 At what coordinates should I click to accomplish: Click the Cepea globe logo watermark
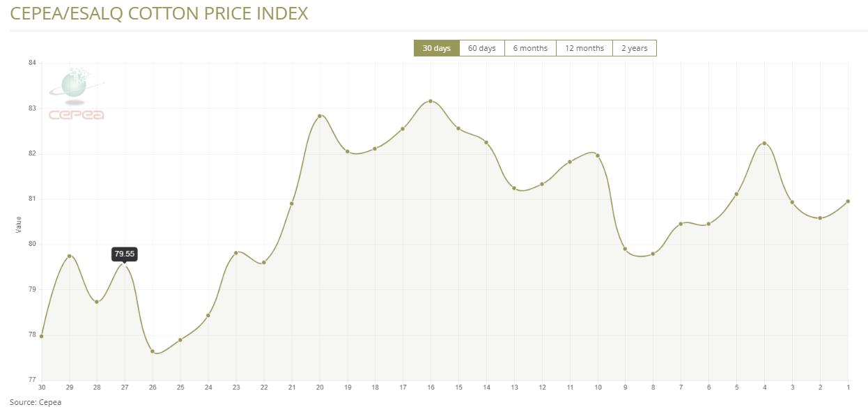pos(76,94)
